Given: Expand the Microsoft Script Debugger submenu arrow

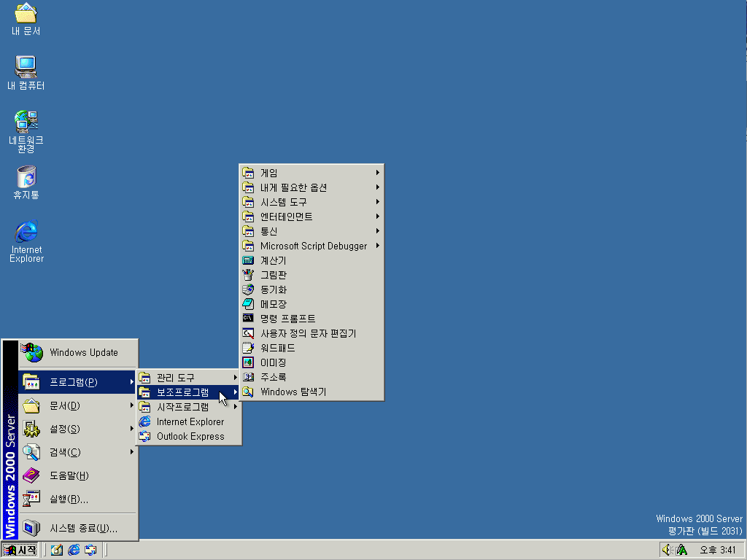Looking at the screenshot, I should point(377,246).
